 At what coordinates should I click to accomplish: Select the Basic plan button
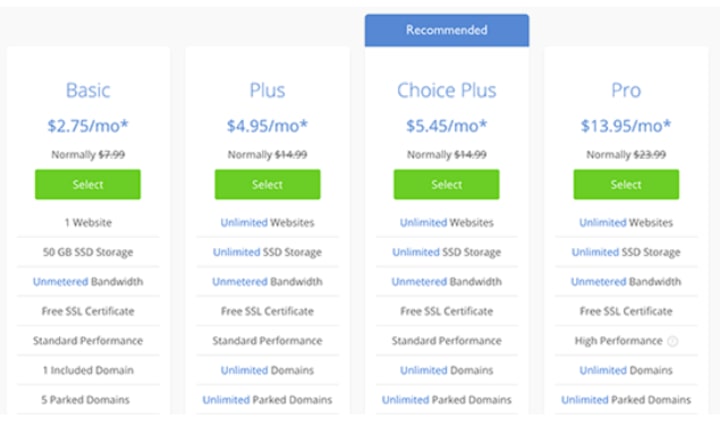click(88, 185)
